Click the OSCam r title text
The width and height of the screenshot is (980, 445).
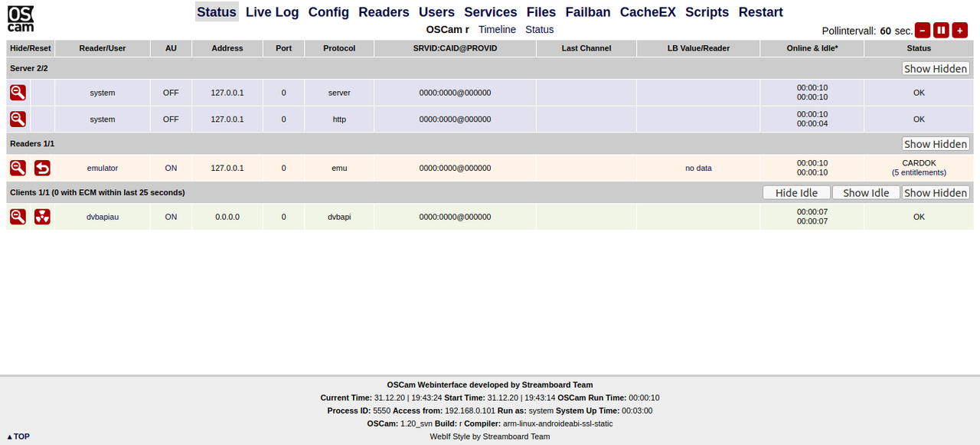click(x=448, y=29)
